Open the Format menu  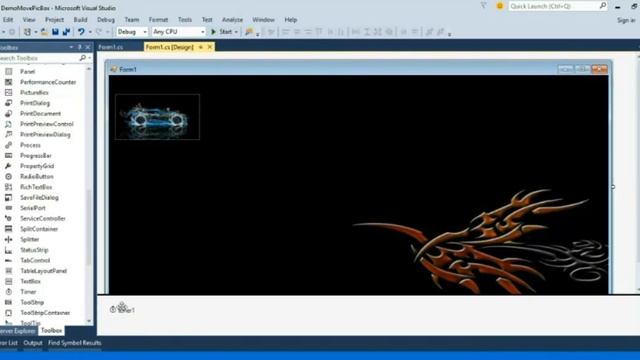(158, 20)
